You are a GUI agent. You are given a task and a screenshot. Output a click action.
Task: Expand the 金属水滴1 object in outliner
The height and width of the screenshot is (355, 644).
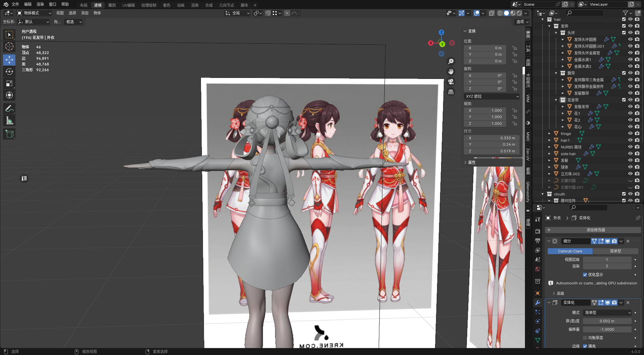563,59
